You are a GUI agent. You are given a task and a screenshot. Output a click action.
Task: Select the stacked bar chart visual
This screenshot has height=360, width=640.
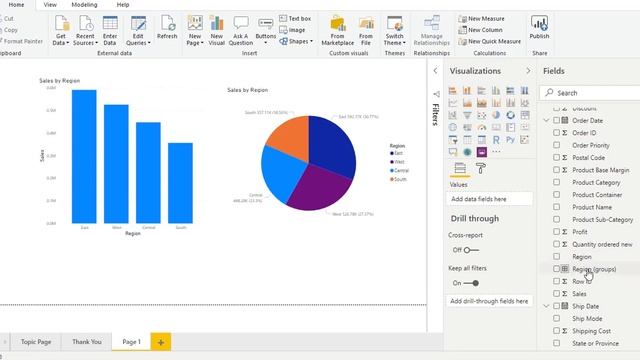[453, 91]
